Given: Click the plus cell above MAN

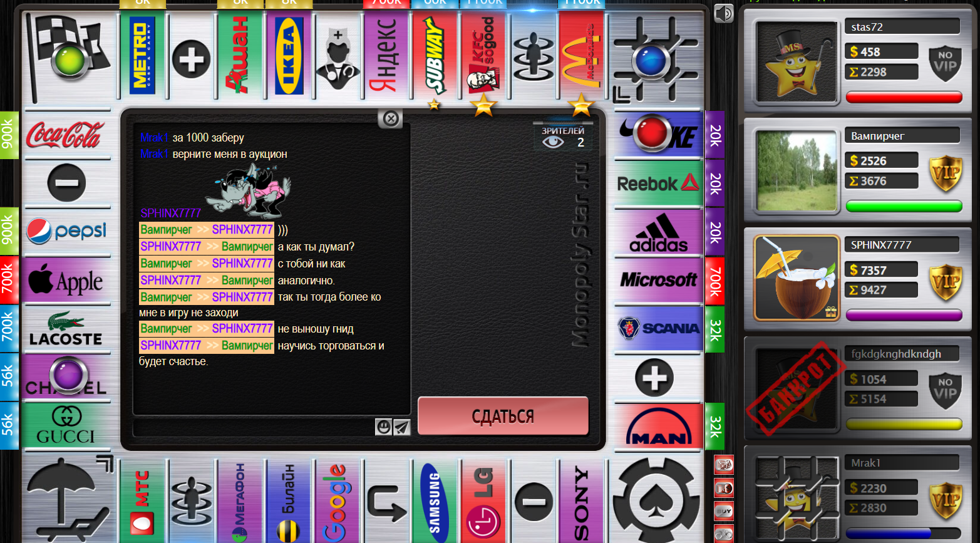Looking at the screenshot, I should [655, 378].
